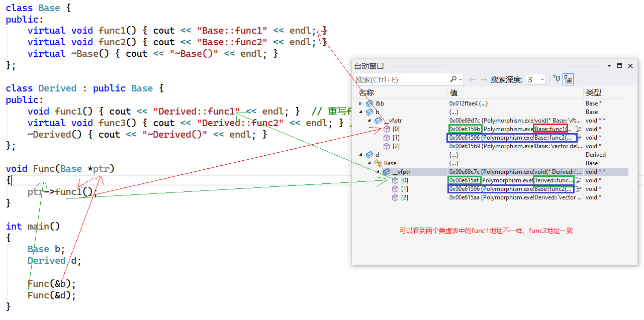Click go-to-source icon in d's [1] Base::func2 row
This screenshot has height=320, width=644.
[x=578, y=189]
